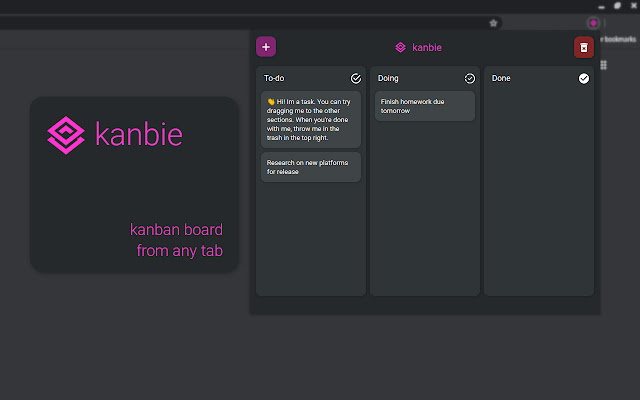
Task: Click the red trash bin icon
Action: 583,47
